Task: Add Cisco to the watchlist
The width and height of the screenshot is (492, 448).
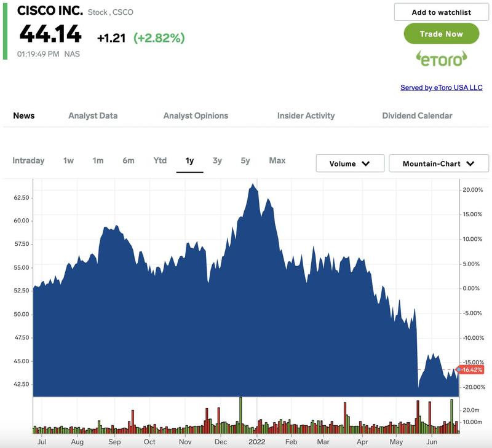Action: [x=441, y=12]
